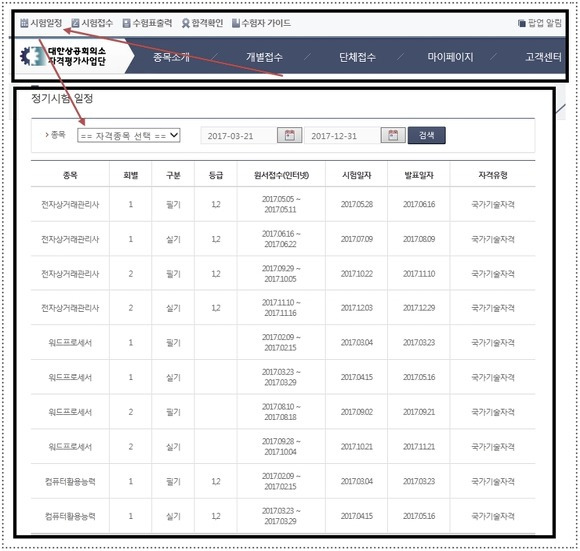Open calendar picker for end date 2017-12-31
Screen dimensions: 580x551
point(393,135)
